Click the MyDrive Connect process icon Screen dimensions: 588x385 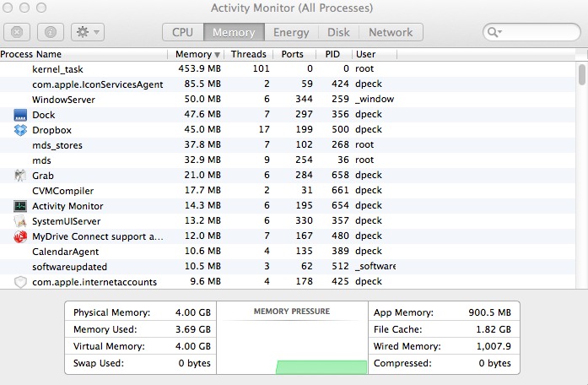coord(20,236)
